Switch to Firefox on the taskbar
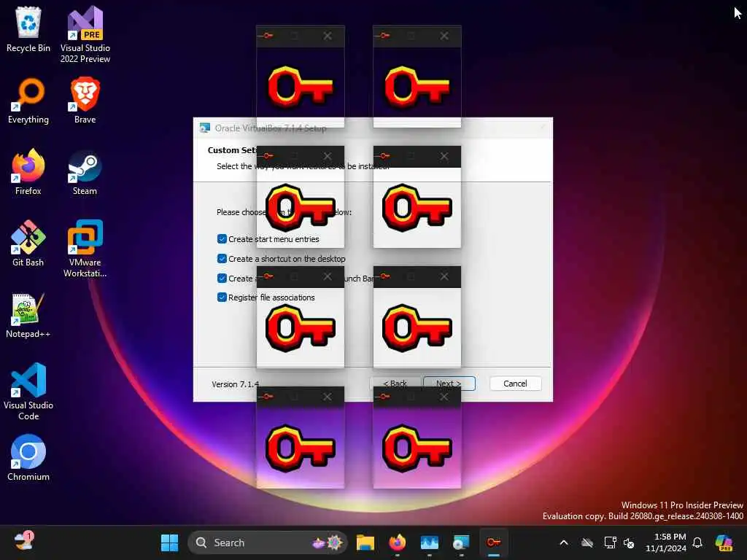Screen dimensions: 747x560 [398, 542]
